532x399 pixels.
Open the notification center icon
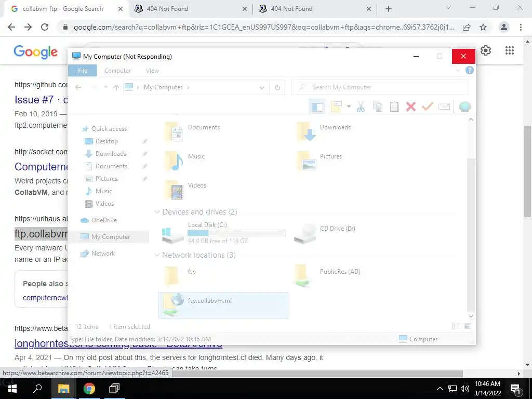[x=515, y=389]
